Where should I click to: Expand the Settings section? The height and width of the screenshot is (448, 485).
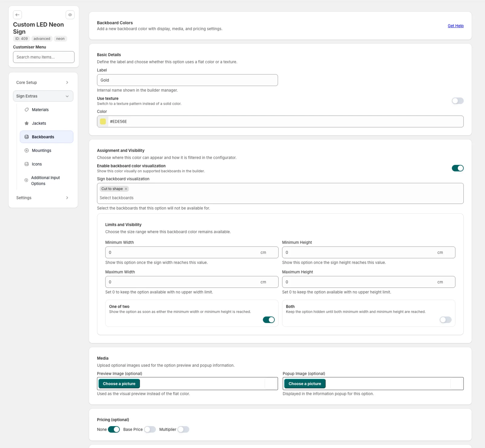pyautogui.click(x=43, y=198)
